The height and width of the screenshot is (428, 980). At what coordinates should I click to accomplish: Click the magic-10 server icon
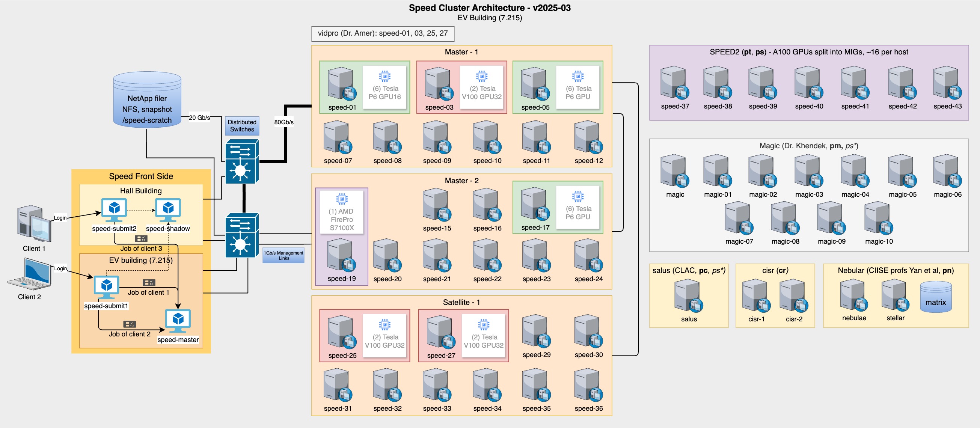(878, 218)
